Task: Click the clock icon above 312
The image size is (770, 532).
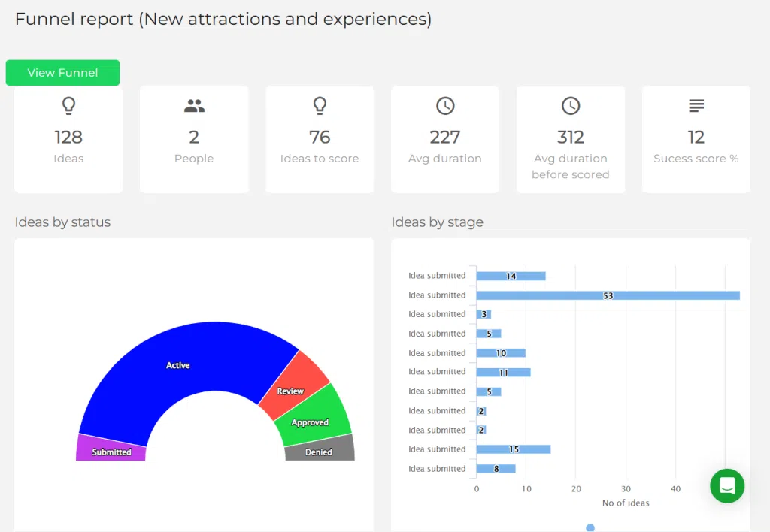Action: pos(571,105)
